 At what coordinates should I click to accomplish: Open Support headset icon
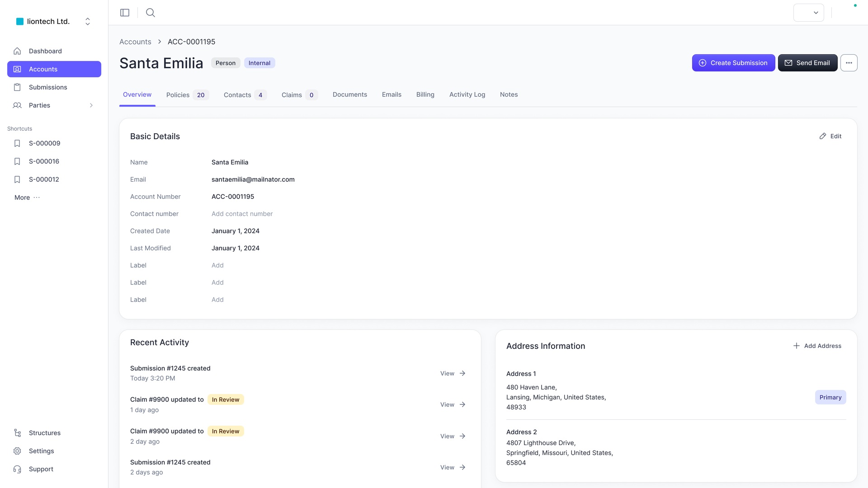(17, 469)
